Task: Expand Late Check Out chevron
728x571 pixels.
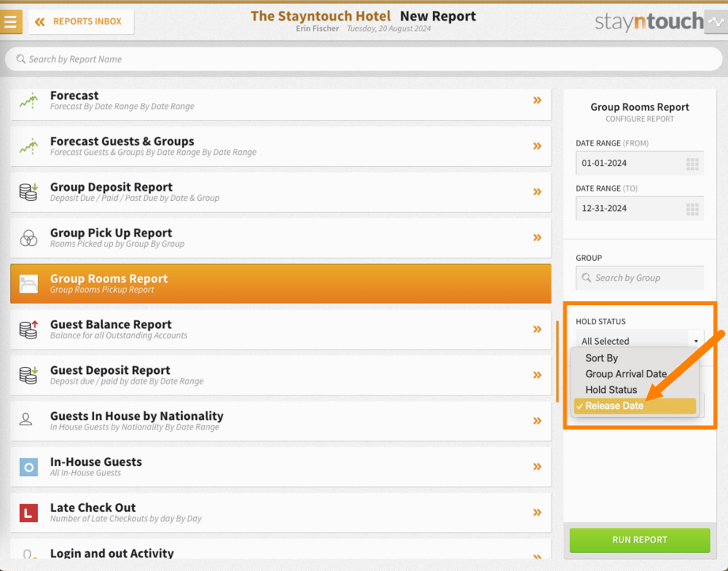Action: point(537,512)
